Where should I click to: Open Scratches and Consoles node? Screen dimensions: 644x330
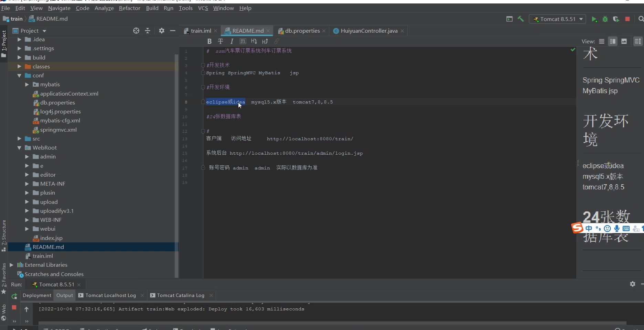pyautogui.click(x=54, y=274)
